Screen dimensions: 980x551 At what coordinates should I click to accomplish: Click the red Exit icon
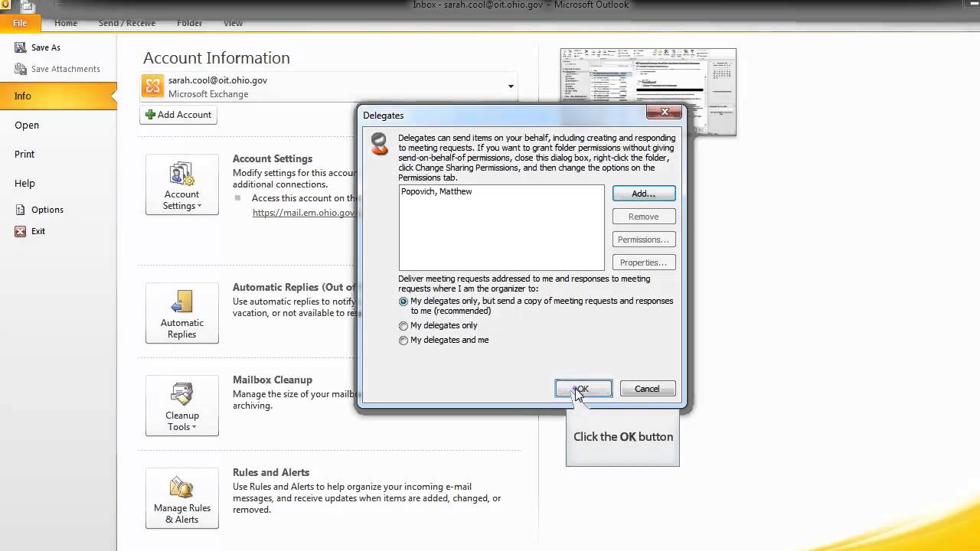tap(20, 231)
